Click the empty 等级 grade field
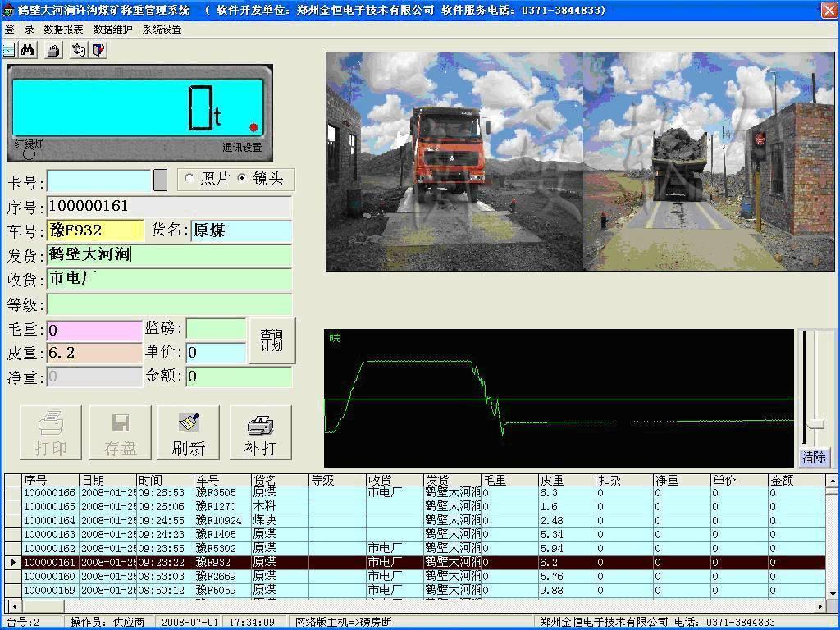840x630 pixels. (169, 304)
